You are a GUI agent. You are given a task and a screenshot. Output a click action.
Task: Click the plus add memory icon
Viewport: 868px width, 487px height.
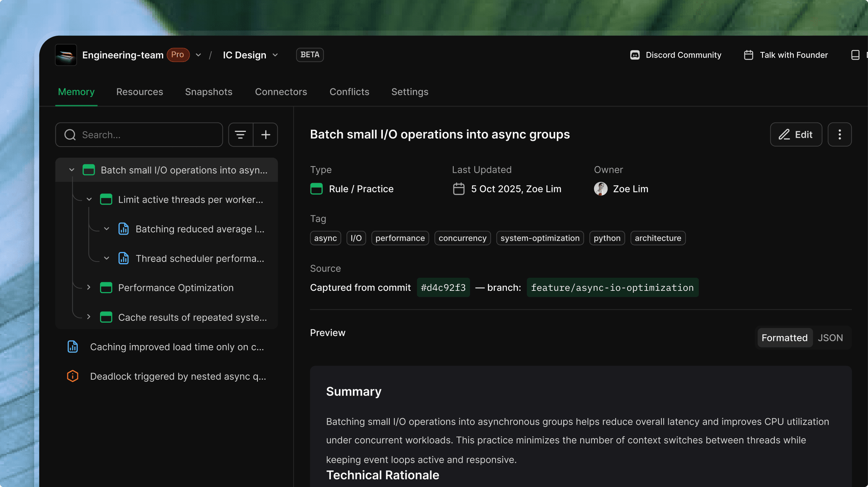265,135
